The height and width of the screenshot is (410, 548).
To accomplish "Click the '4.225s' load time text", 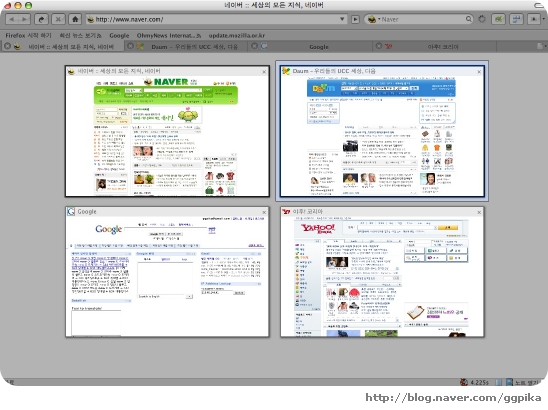I will coord(480,382).
